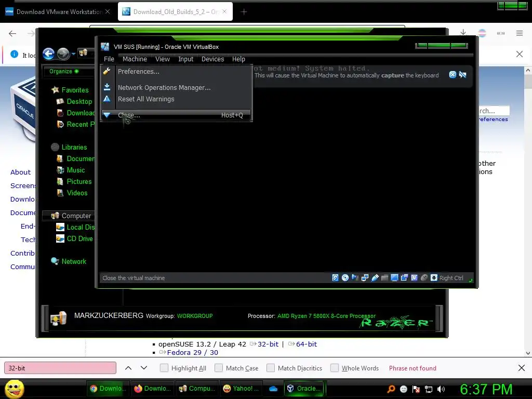Open the Input menu
Image resolution: width=532 pixels, height=399 pixels.
(185, 59)
